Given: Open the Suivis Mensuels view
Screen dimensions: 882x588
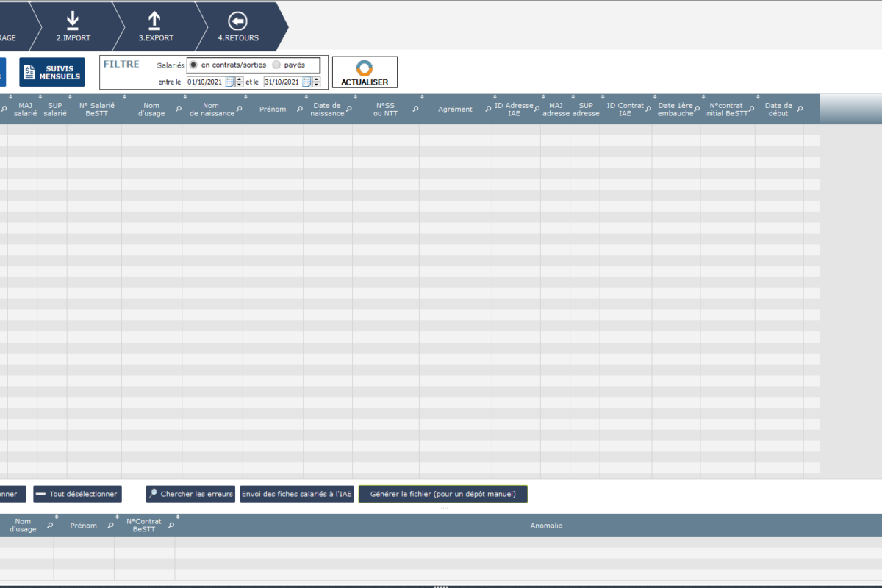Looking at the screenshot, I should tap(51, 72).
